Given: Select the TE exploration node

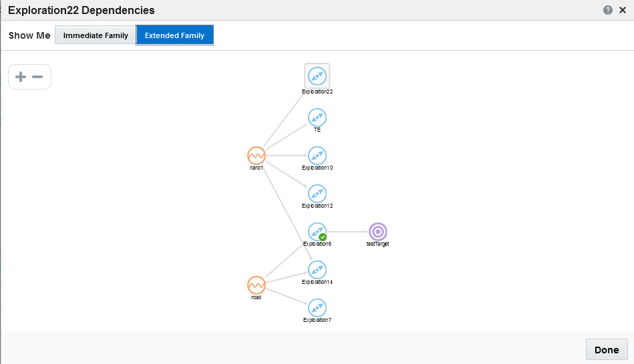Looking at the screenshot, I should [317, 118].
